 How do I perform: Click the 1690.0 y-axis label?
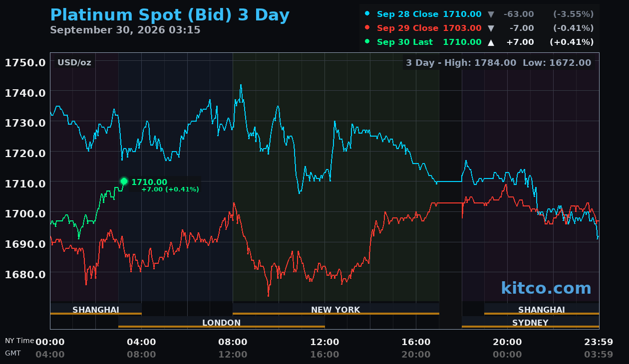[x=25, y=244]
